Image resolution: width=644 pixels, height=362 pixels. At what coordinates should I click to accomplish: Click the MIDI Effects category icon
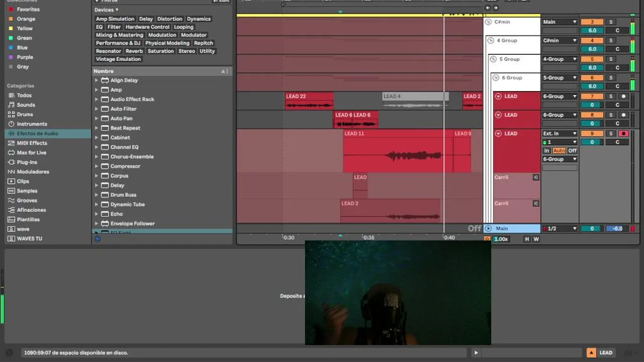pos(11,143)
